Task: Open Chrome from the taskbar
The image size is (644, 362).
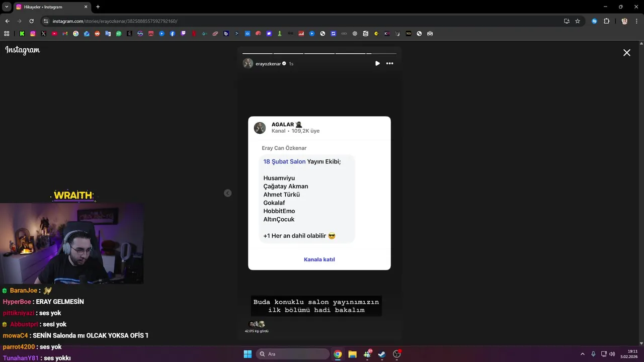Action: [338, 354]
